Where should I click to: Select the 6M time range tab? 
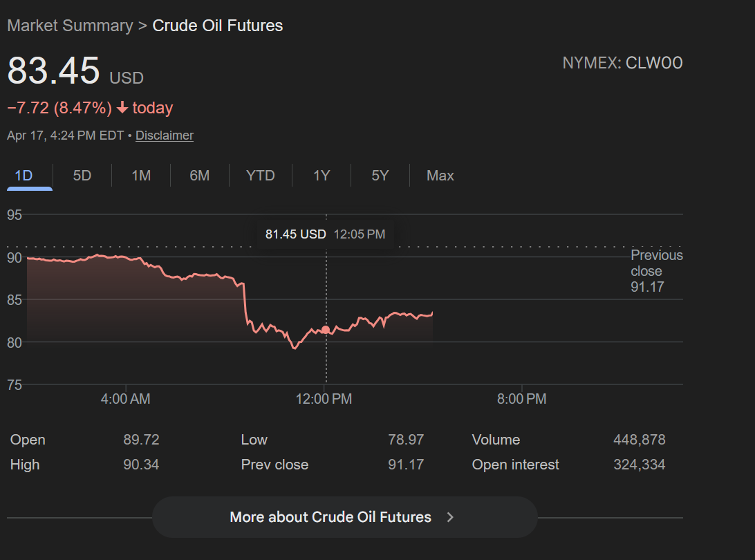[199, 176]
